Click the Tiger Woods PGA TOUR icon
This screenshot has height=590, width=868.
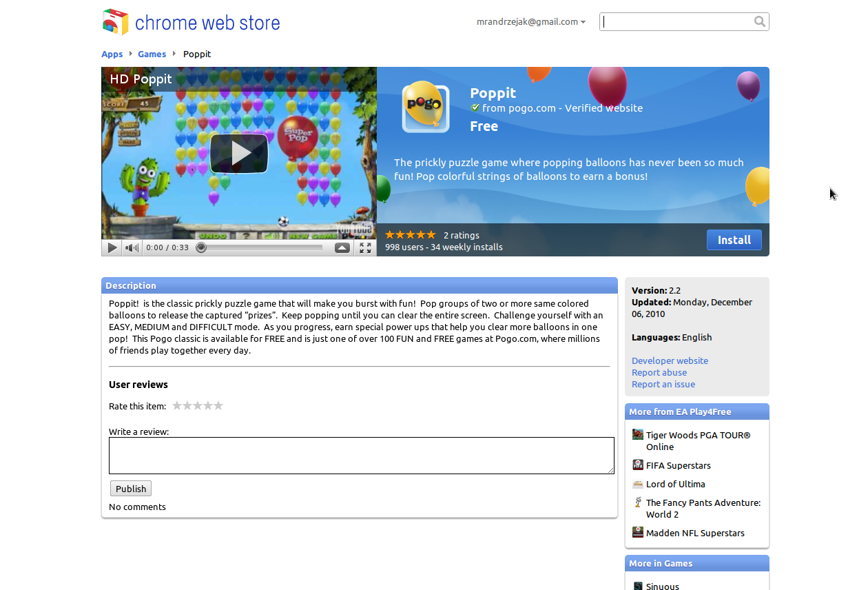638,435
